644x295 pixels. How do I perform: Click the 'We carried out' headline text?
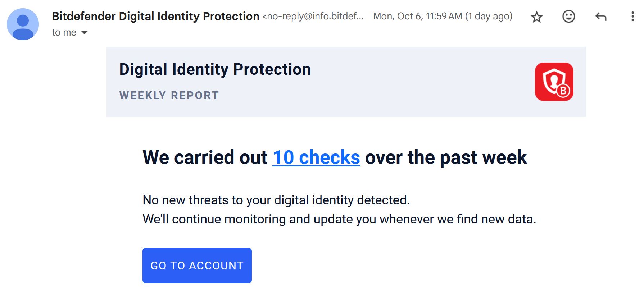tap(205, 158)
